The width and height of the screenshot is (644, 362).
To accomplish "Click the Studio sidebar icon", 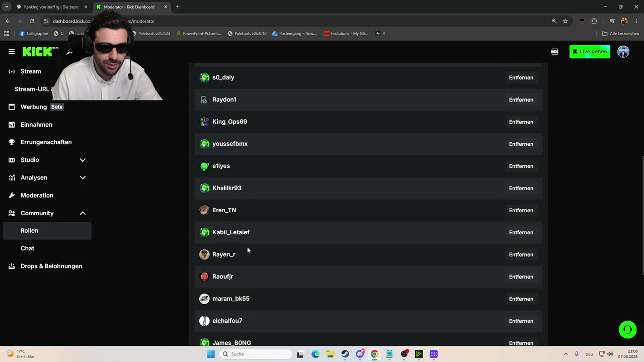I will (12, 160).
